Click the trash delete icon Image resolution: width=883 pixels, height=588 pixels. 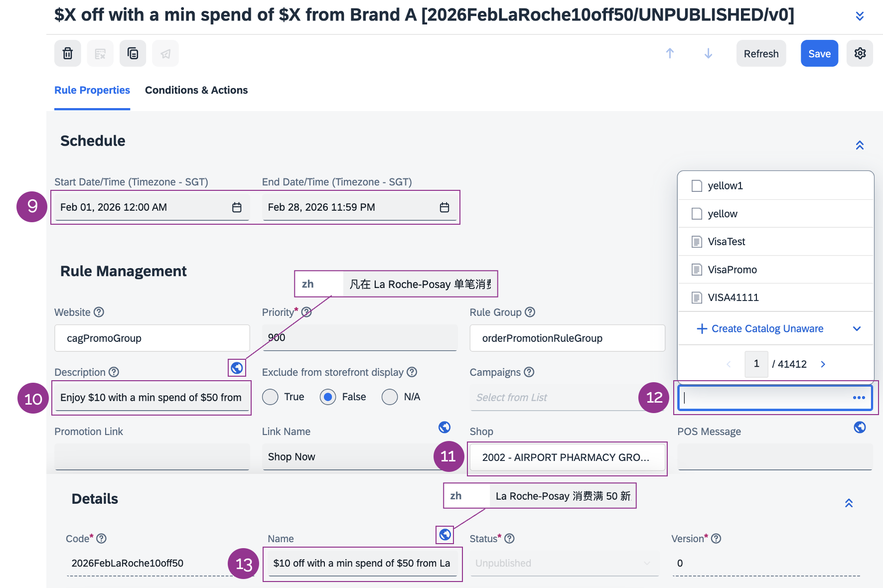click(x=68, y=53)
